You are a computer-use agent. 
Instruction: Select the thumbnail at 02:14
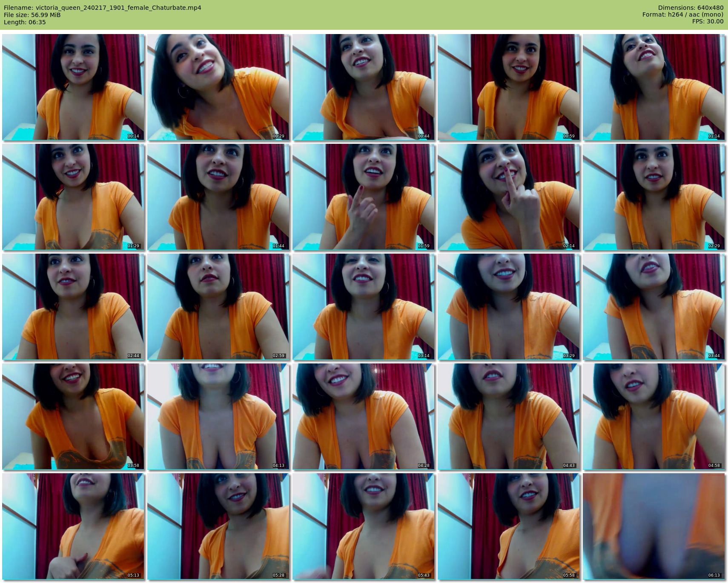pyautogui.click(x=508, y=197)
